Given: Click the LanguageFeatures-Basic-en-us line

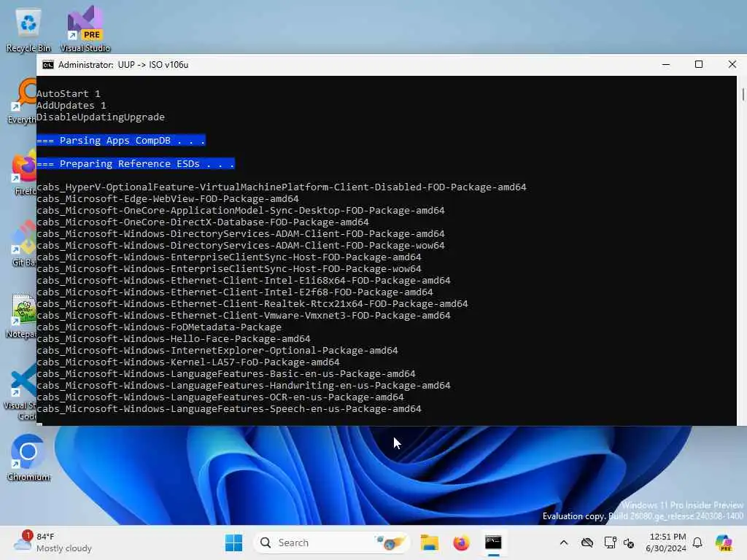Looking at the screenshot, I should coord(226,374).
